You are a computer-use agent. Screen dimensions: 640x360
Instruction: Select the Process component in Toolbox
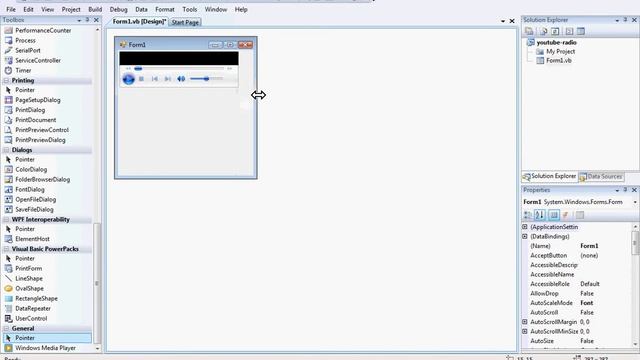tap(25, 40)
